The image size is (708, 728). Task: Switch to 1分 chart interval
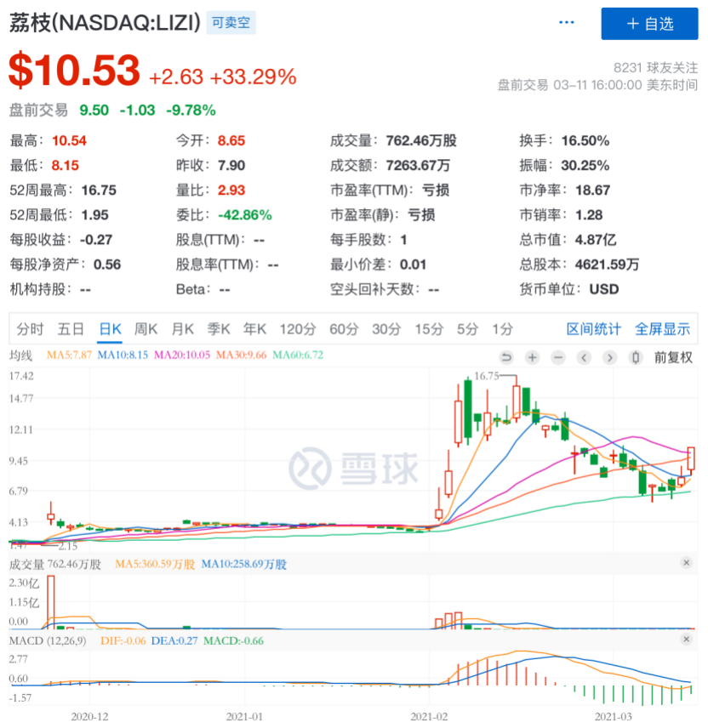click(x=503, y=329)
